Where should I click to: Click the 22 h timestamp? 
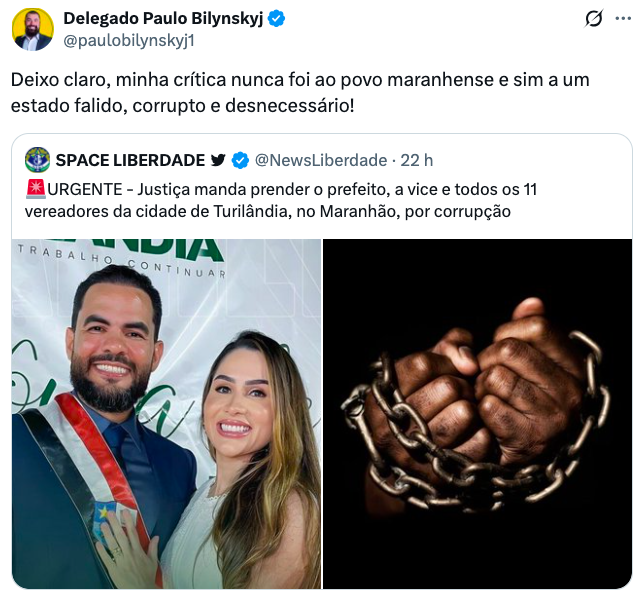(x=417, y=160)
